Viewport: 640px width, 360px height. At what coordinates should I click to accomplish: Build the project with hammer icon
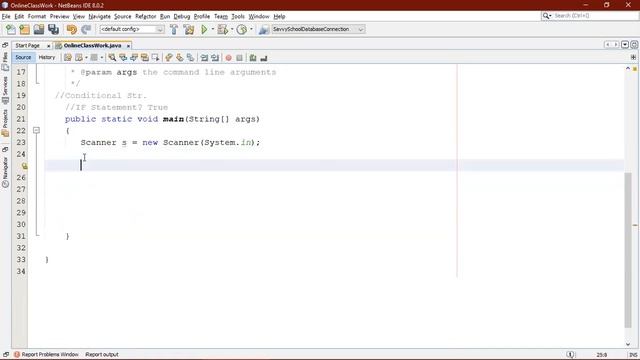click(174, 29)
